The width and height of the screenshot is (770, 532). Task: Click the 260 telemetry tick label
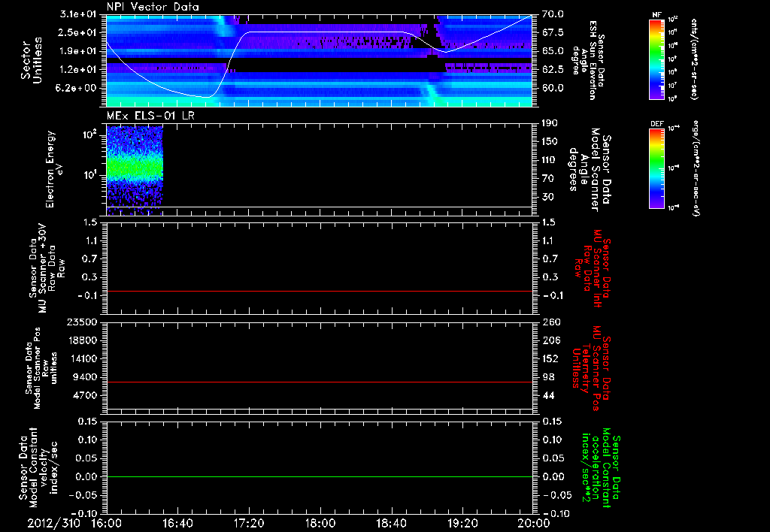pyautogui.click(x=551, y=322)
